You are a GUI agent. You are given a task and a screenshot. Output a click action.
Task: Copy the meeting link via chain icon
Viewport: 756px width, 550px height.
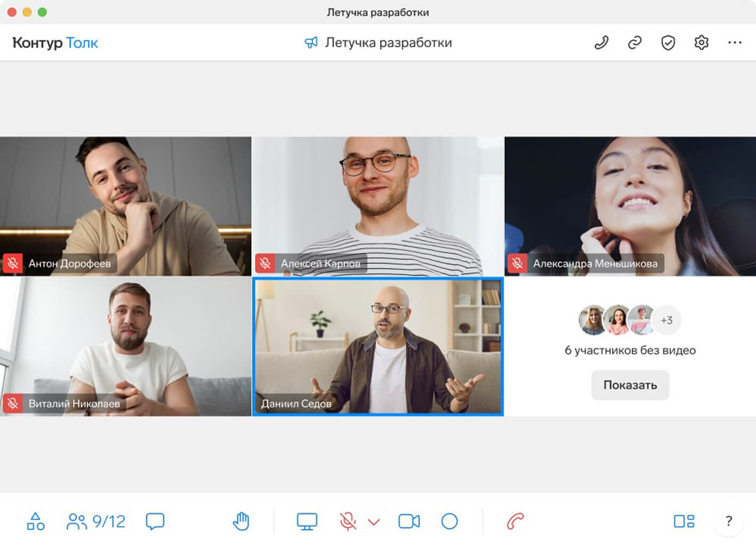(x=634, y=43)
